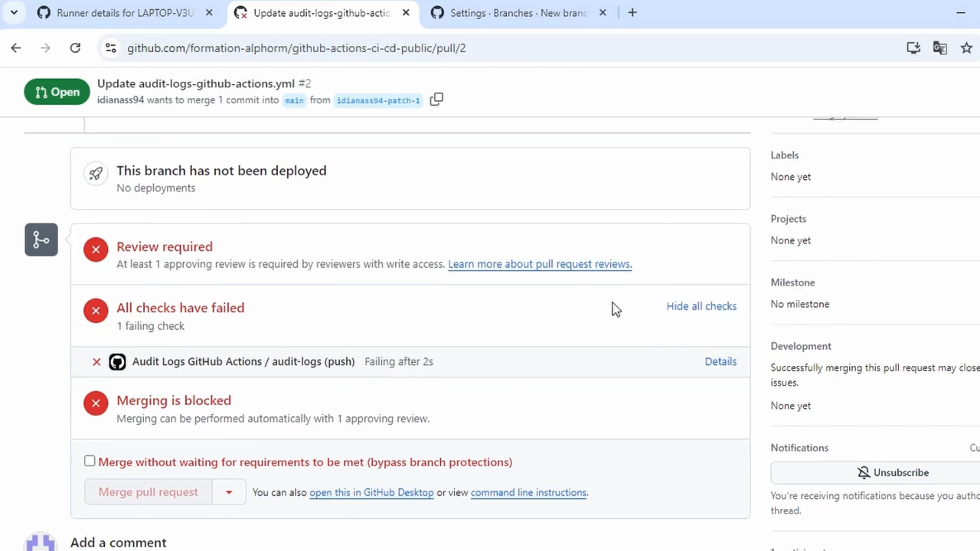980x551 pixels.
Task: Bookmark the page with the star icon
Action: coord(967,47)
